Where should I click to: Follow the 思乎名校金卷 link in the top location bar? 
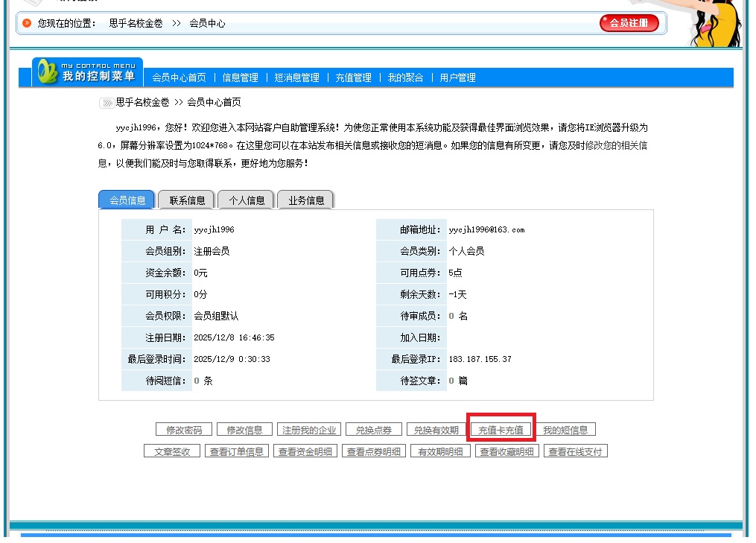point(136,23)
